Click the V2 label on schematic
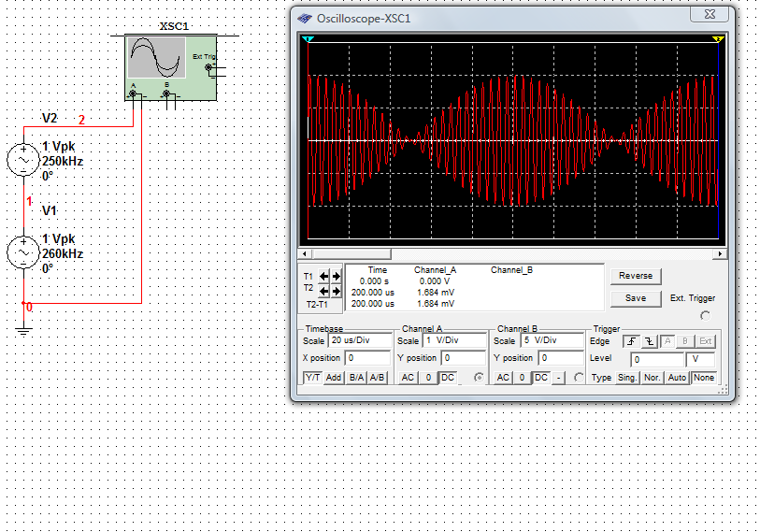The width and height of the screenshot is (760, 532). (50, 119)
